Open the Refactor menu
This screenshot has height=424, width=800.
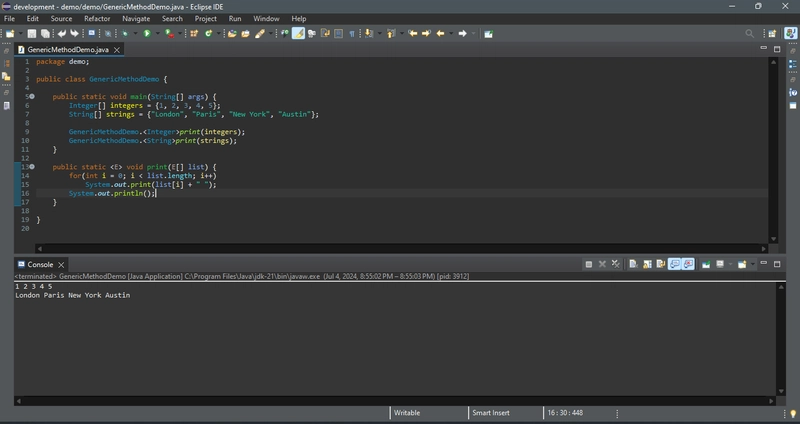pyautogui.click(x=97, y=19)
